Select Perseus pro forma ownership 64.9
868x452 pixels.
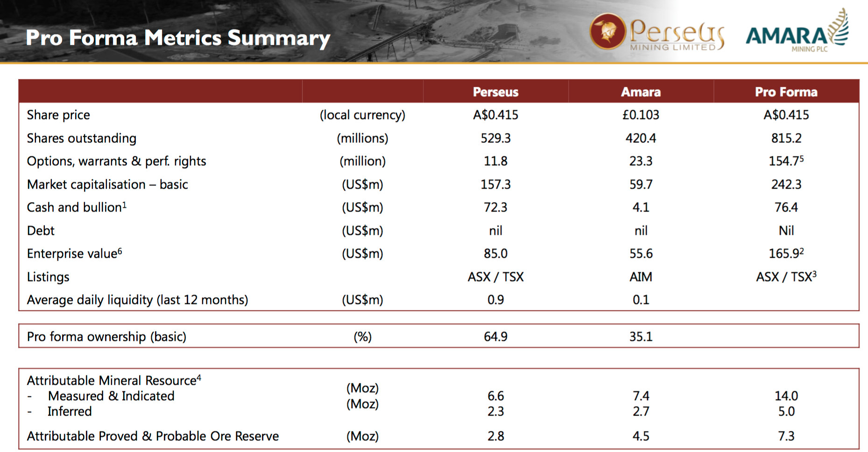pos(495,337)
